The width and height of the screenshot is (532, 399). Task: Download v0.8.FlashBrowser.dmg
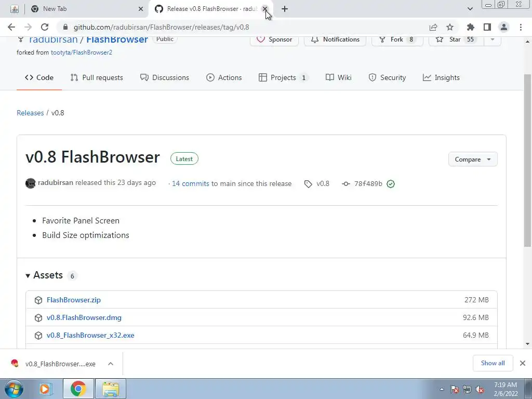click(x=84, y=317)
